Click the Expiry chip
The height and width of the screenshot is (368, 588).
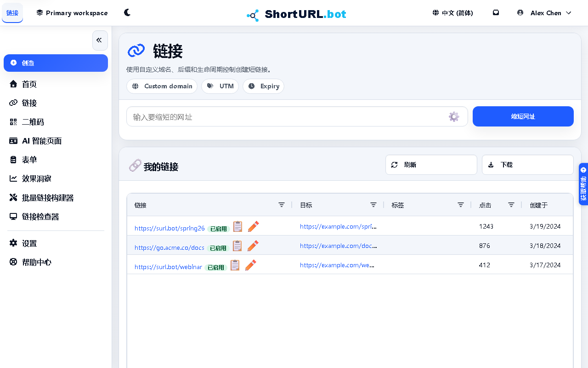tap(263, 86)
